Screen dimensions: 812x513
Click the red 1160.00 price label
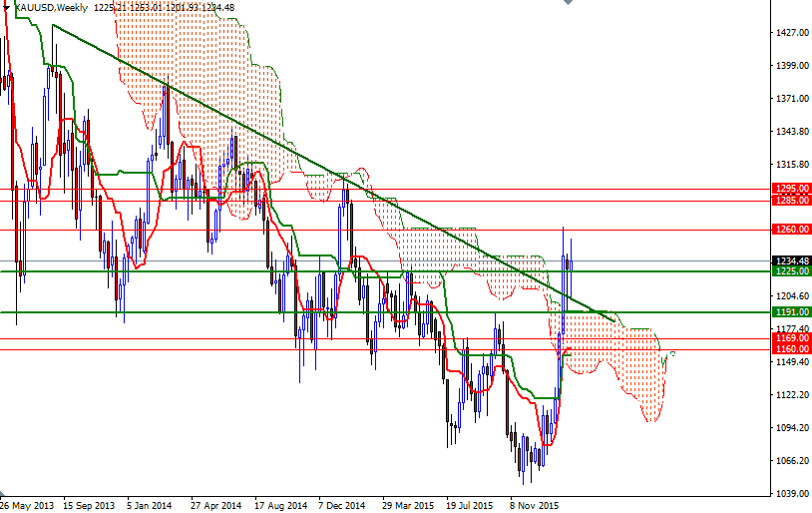(x=791, y=349)
